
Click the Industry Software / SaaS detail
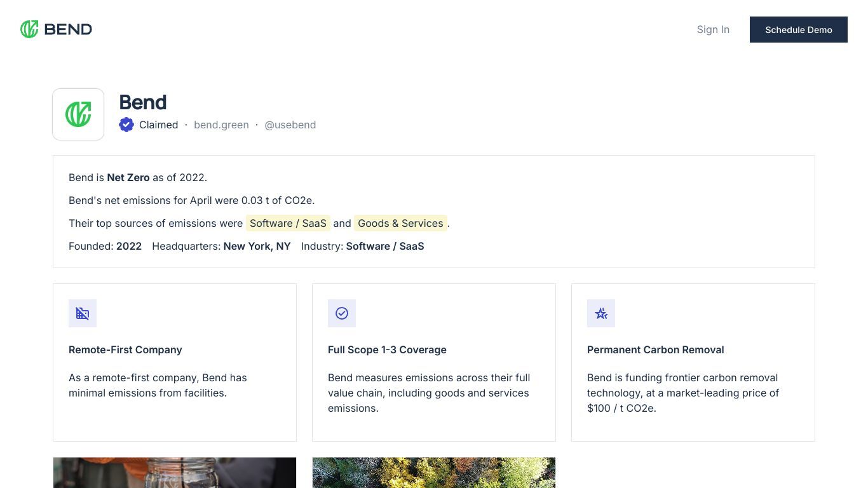click(362, 246)
